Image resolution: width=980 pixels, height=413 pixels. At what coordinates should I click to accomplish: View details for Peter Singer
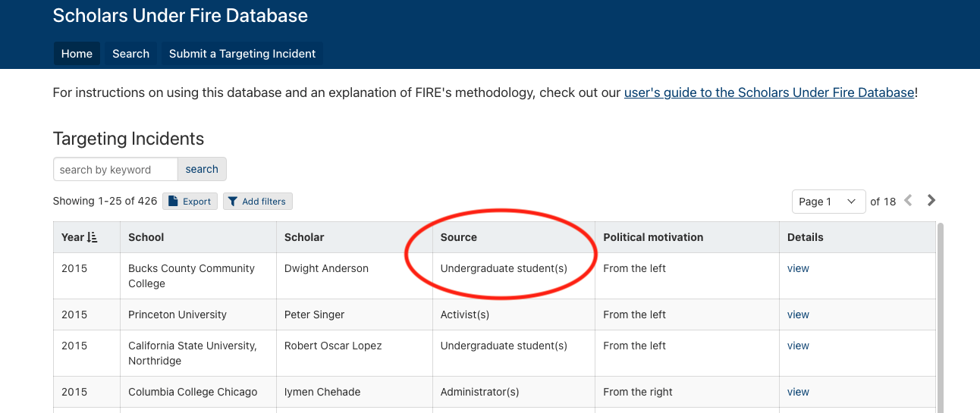pyautogui.click(x=798, y=314)
